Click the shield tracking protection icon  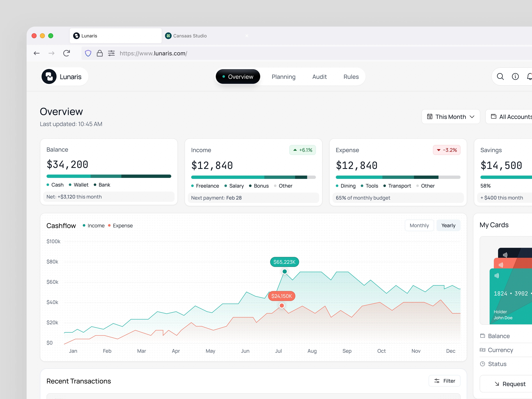point(88,53)
